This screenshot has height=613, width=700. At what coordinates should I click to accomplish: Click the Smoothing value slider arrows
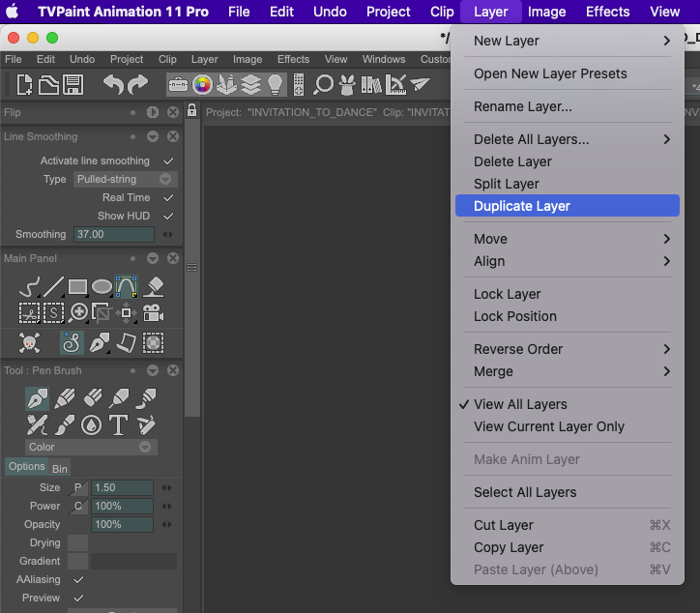(x=168, y=234)
